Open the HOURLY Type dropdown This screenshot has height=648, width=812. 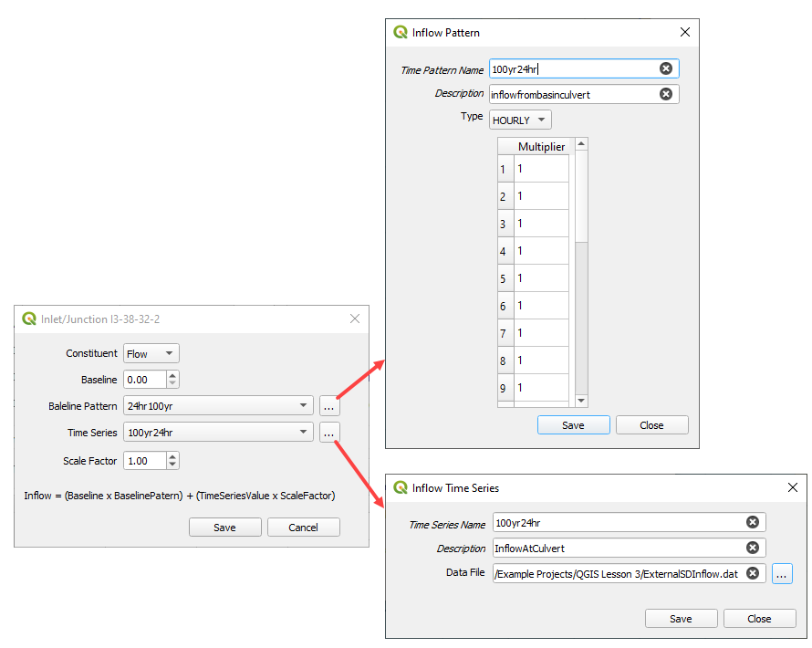pos(520,120)
